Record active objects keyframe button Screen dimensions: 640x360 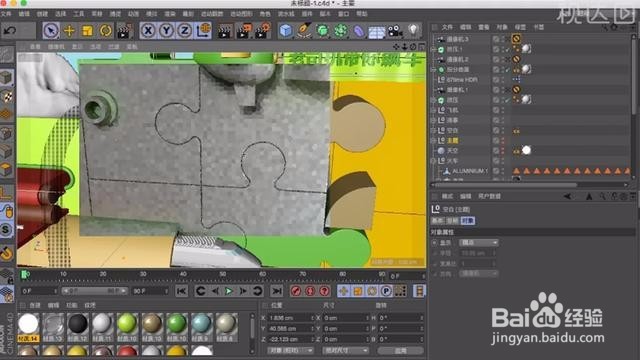(296, 291)
